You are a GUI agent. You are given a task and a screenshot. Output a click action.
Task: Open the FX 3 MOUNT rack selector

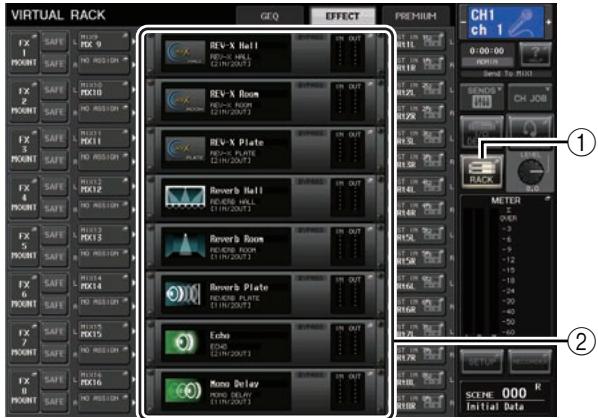24,149
